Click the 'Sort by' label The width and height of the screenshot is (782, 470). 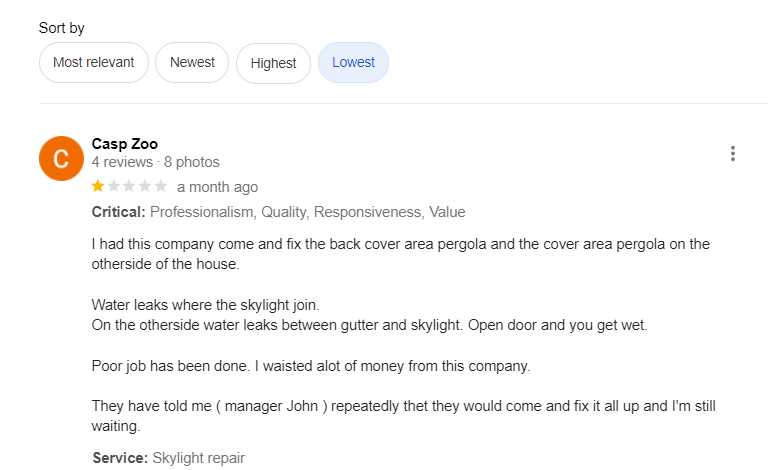click(x=62, y=28)
